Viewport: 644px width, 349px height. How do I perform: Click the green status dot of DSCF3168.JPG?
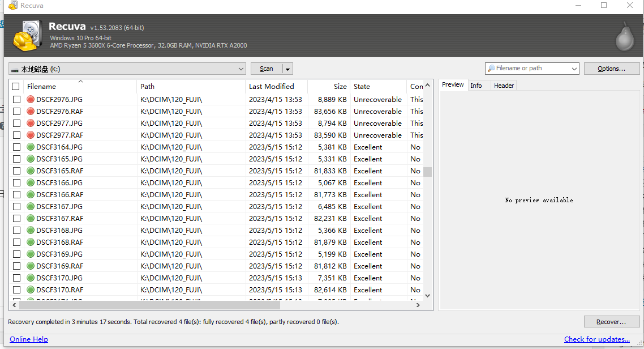click(x=31, y=230)
